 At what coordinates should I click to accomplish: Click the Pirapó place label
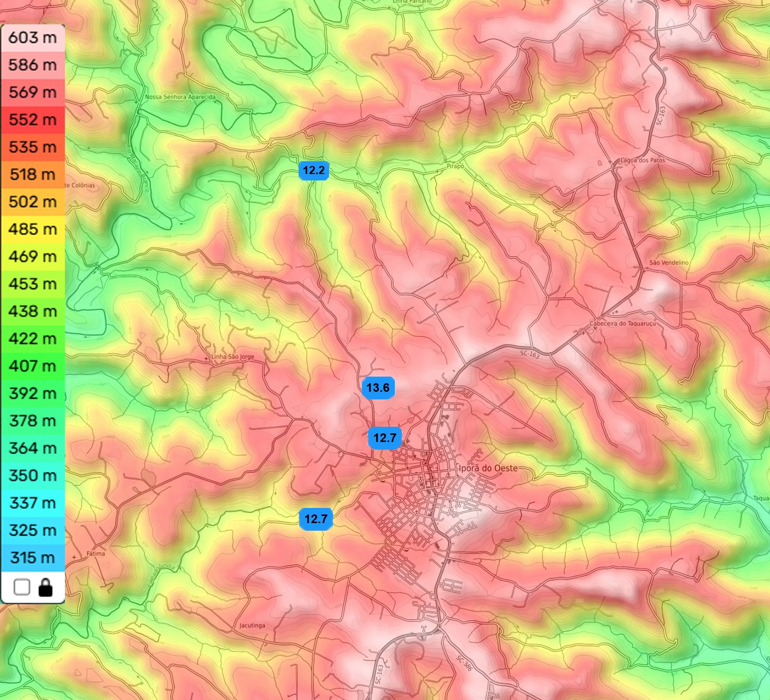point(455,166)
